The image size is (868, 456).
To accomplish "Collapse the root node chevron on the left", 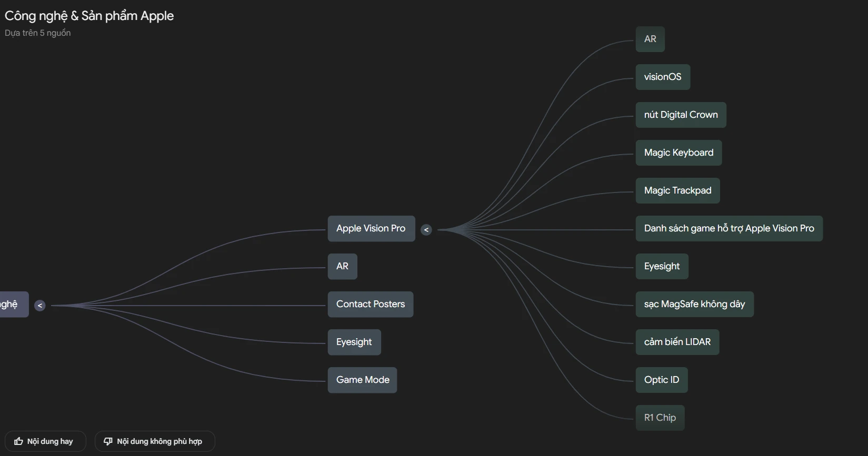I will (x=40, y=306).
